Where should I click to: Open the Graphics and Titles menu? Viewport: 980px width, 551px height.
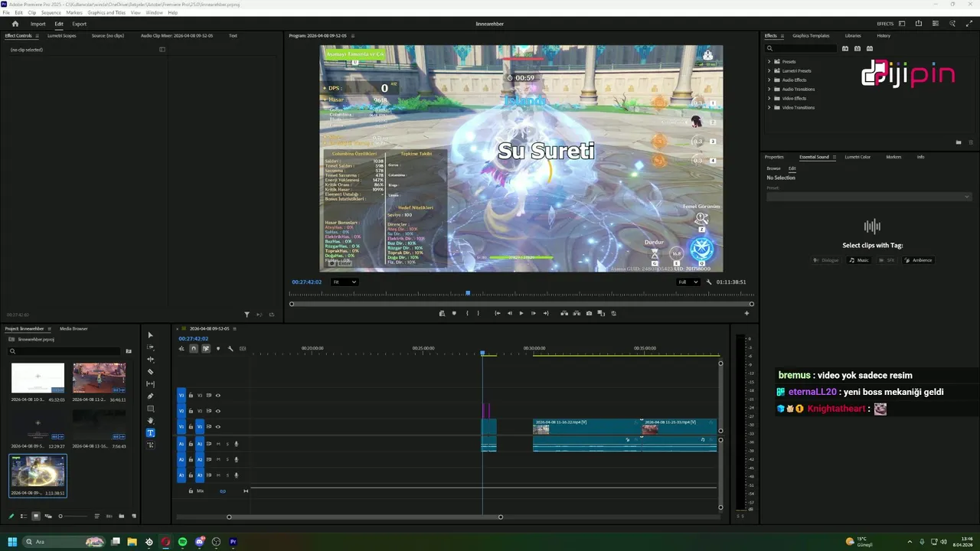point(106,13)
